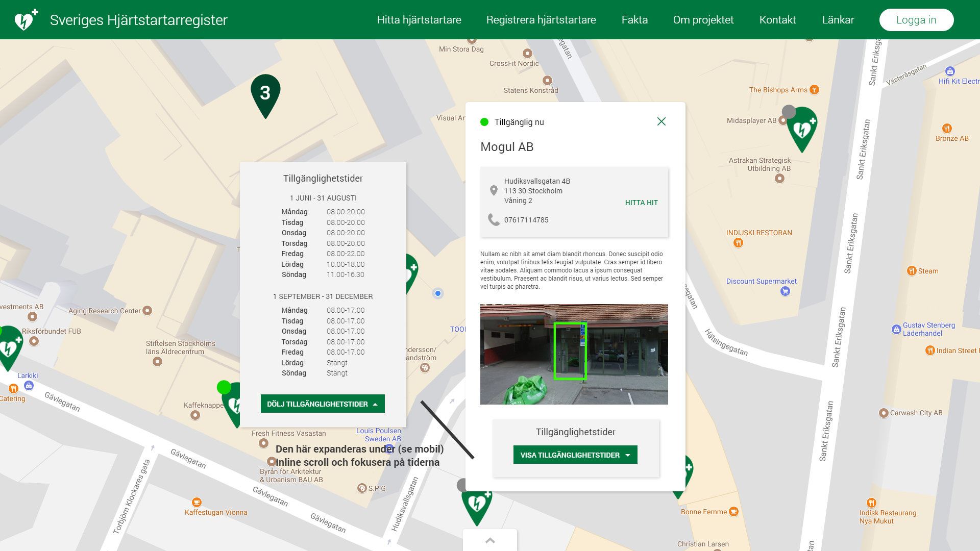Click phone number 07617114785
This screenshot has height=551, width=980.
pos(526,220)
